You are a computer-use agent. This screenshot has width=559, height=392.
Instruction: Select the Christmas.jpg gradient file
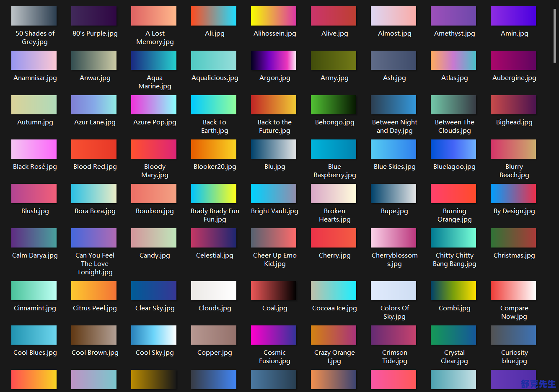(x=513, y=238)
